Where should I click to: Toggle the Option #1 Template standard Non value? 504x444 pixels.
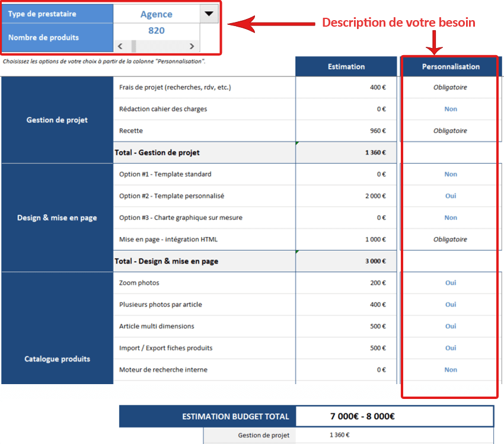451,174
